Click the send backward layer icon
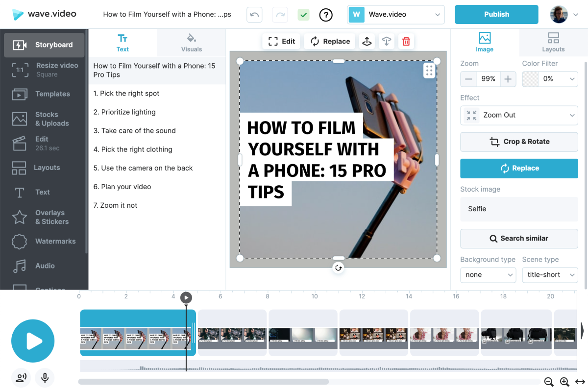This screenshot has height=392, width=588. pos(387,41)
